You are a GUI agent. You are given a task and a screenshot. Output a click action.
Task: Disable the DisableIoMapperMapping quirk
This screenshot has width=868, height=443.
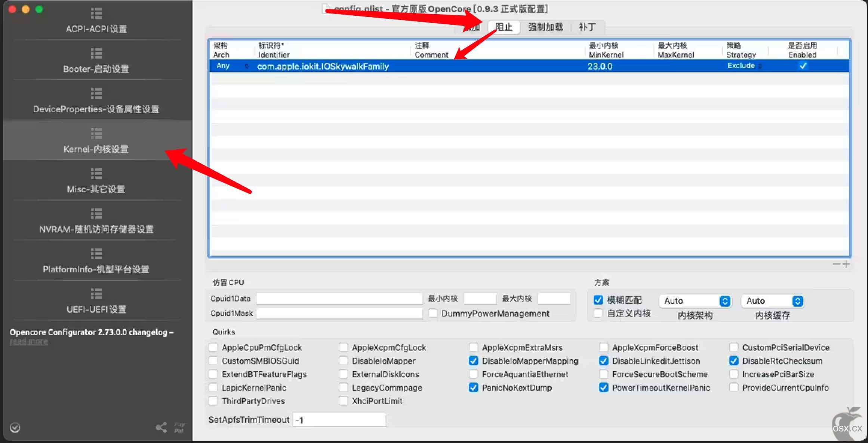click(x=473, y=361)
